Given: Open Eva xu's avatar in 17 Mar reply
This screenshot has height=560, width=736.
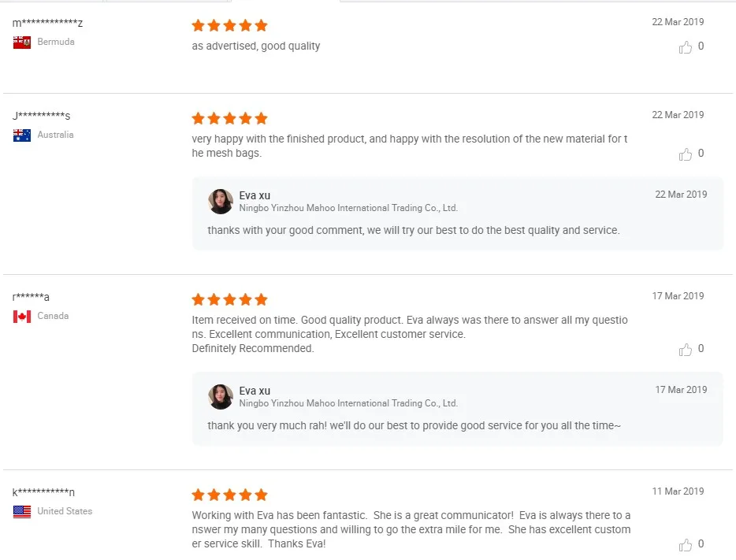Looking at the screenshot, I should click(221, 397).
